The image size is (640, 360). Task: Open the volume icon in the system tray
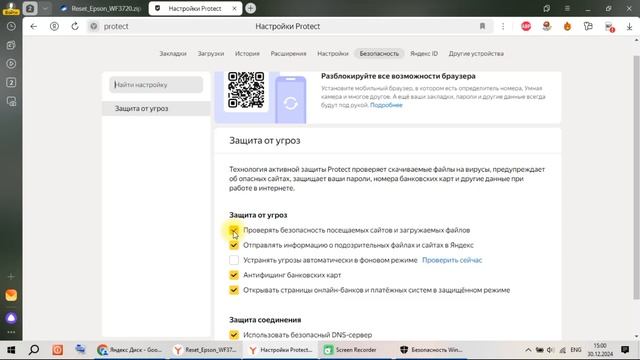550,350
